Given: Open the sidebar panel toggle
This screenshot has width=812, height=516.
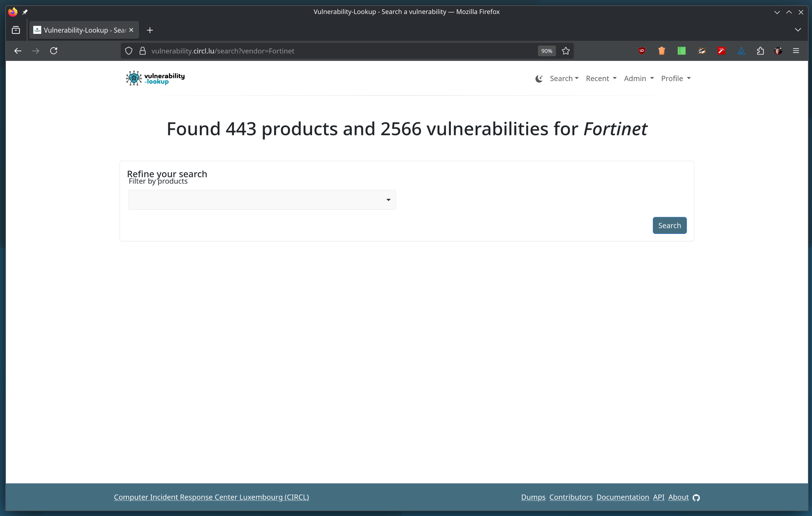Looking at the screenshot, I should click(16, 30).
